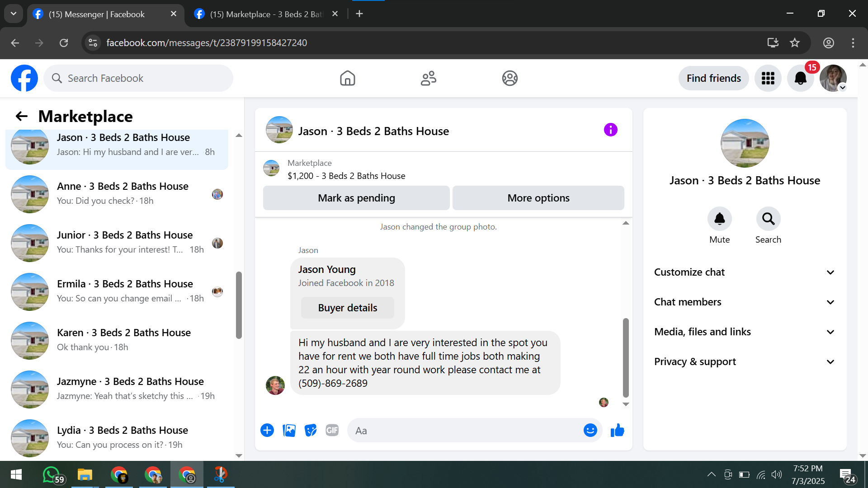Mute this conversation with bell button
Screen dimensions: 868x488
(719, 219)
